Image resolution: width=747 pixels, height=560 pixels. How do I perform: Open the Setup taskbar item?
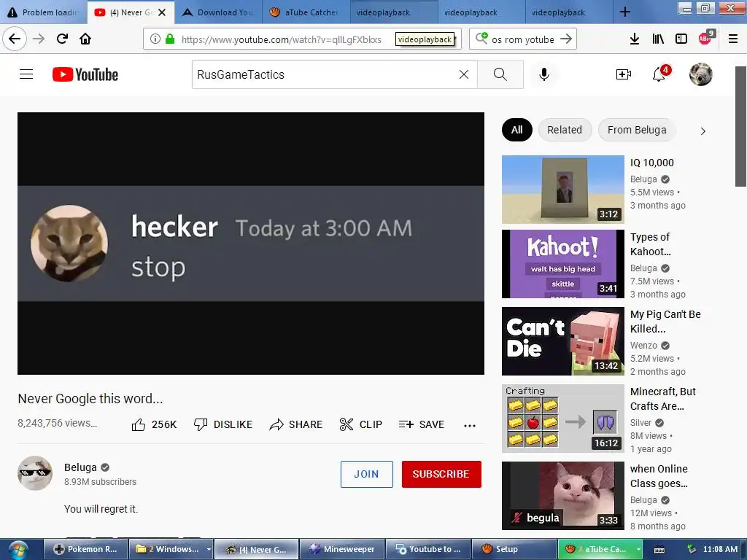pyautogui.click(x=513, y=549)
